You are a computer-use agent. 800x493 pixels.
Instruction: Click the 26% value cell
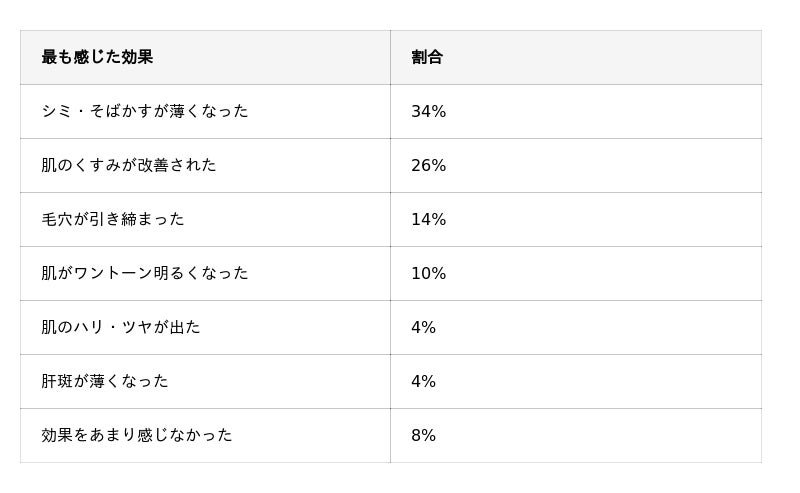pyautogui.click(x=428, y=165)
